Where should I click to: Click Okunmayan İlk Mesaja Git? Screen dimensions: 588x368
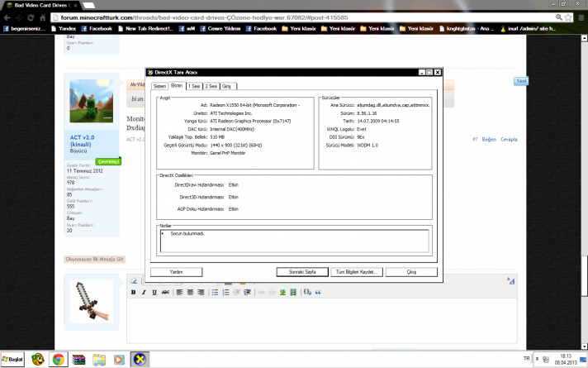click(x=94, y=259)
